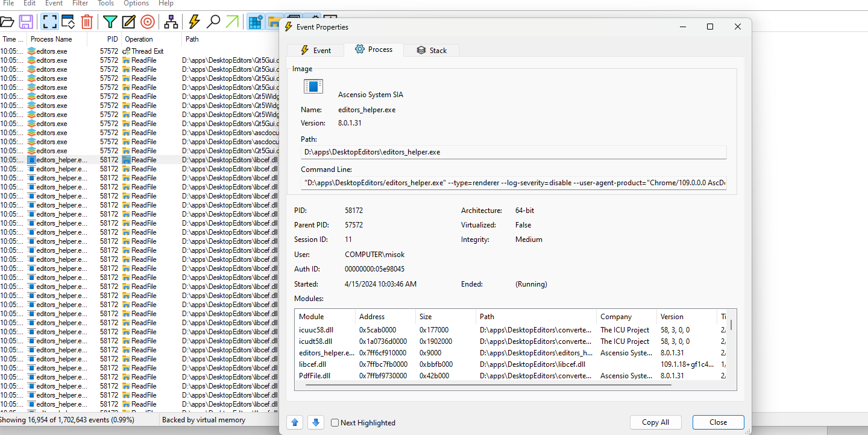Select the Thread Exit event row

(139, 51)
